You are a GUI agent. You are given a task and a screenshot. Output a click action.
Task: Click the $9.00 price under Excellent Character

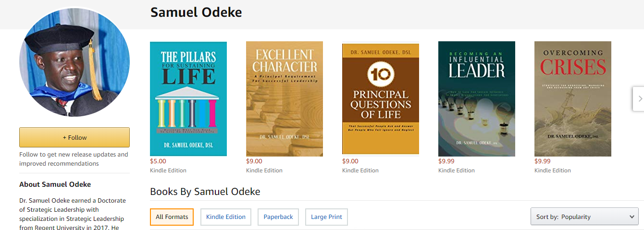coord(254,161)
